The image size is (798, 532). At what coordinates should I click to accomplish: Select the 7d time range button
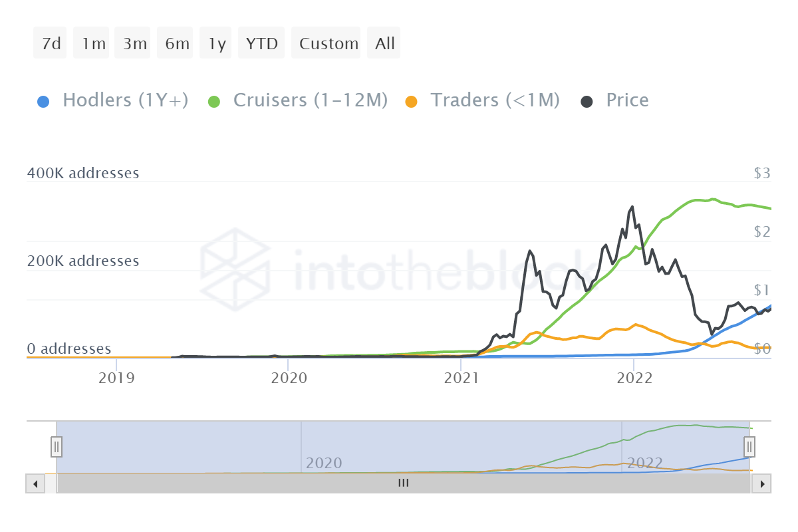[x=51, y=44]
